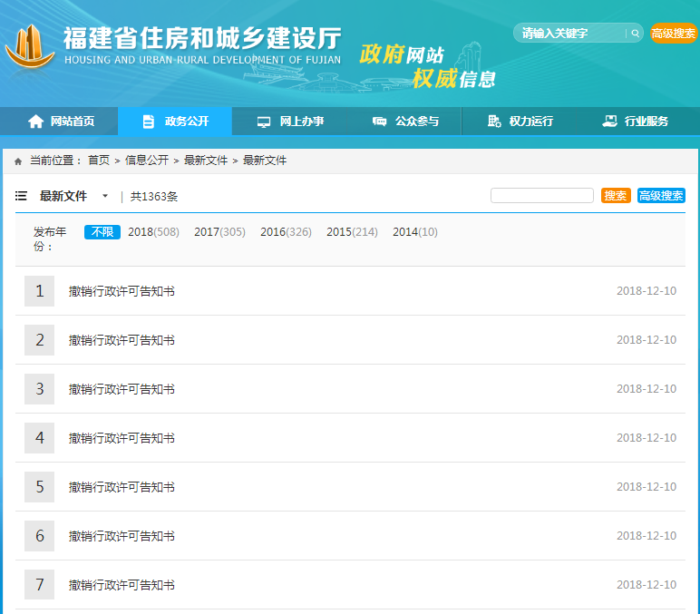700x614 pixels.
Task: Click the magnifier search icon in header
Action: [x=635, y=34]
